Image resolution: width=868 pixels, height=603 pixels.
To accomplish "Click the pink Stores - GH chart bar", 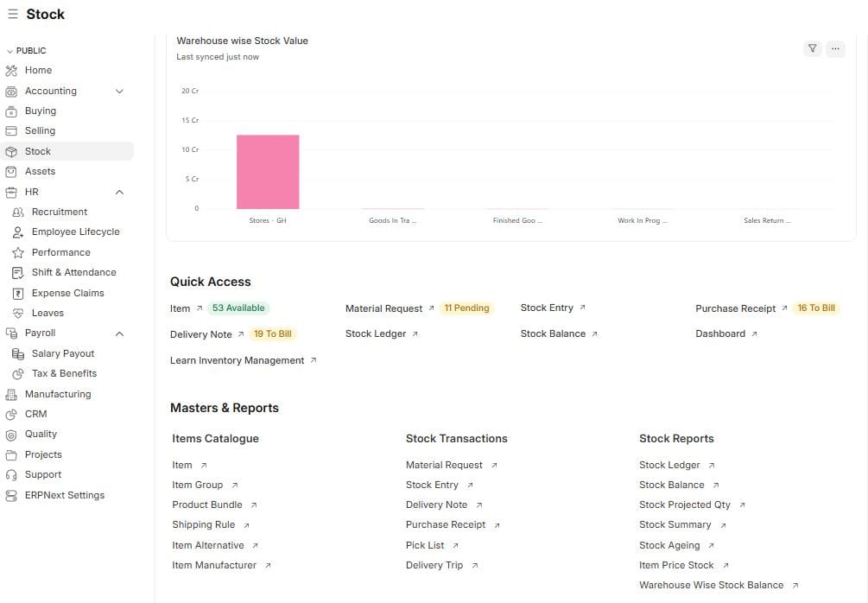I will click(267, 171).
